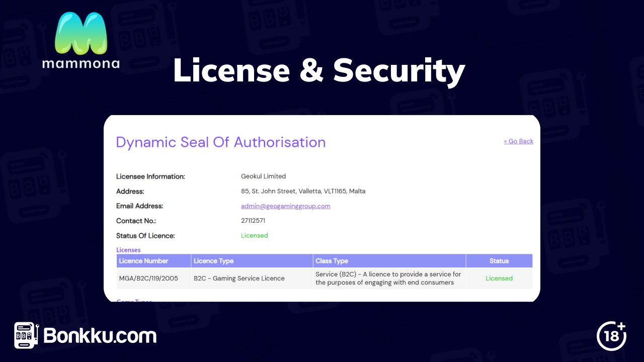Screen dimensions: 644x362
Task: Click the Geokul Limited licensee name
Action: 263,176
